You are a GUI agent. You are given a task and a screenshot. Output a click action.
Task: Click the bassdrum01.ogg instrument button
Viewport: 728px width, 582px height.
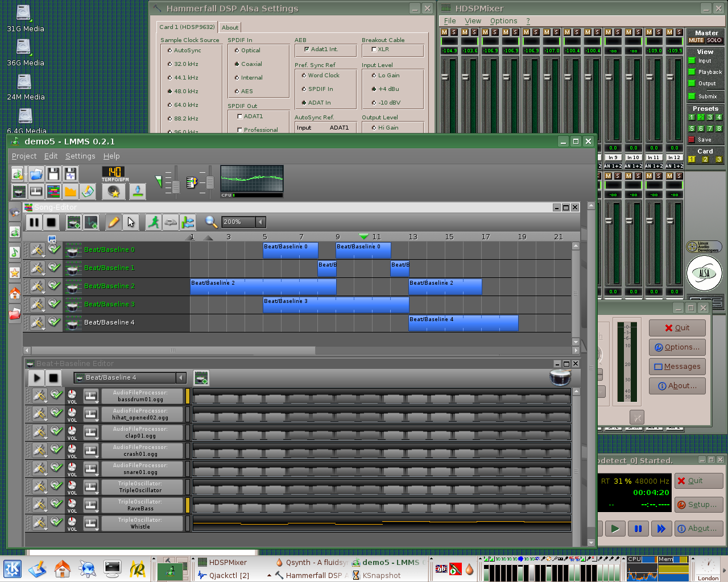(141, 396)
